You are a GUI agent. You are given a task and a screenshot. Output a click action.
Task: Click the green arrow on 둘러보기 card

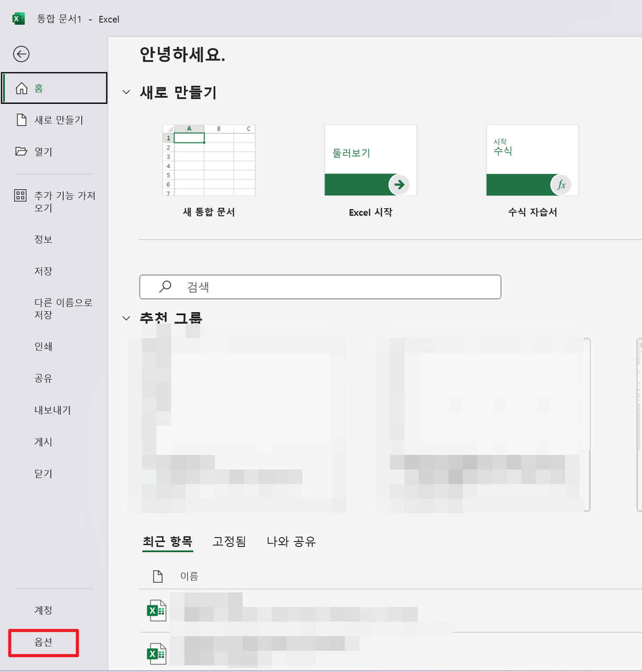[x=399, y=185]
